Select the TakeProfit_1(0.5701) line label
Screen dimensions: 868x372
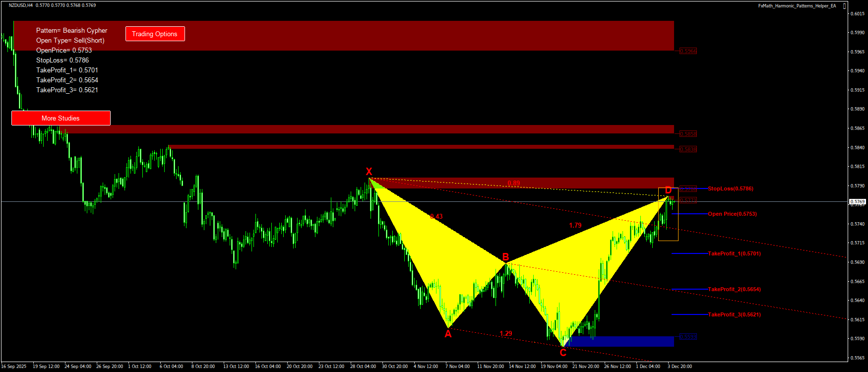(735, 253)
